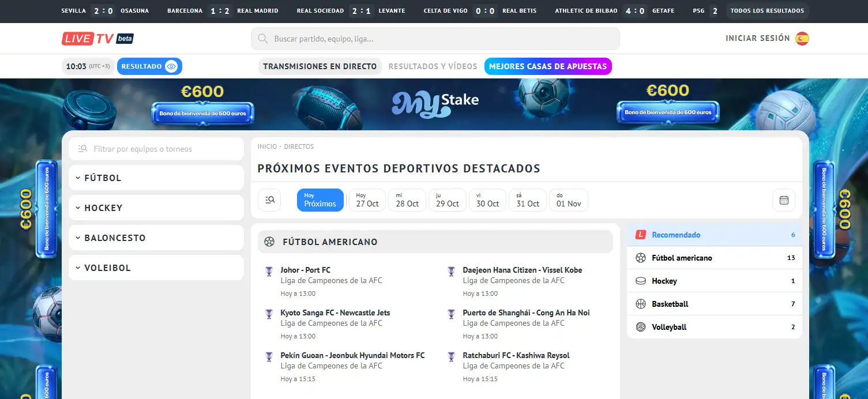Click trophy icon beside Ratchaburi FC match
This screenshot has height=399, width=868.
[451, 356]
